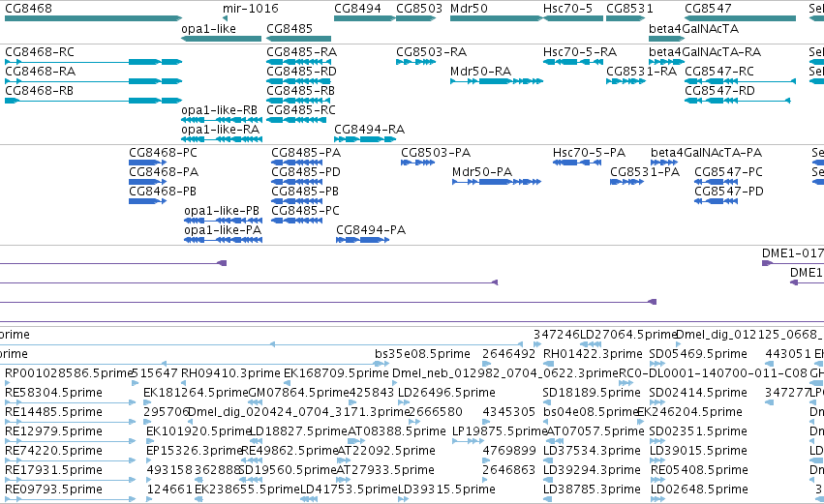Select the opa1-like gene label

click(208, 29)
